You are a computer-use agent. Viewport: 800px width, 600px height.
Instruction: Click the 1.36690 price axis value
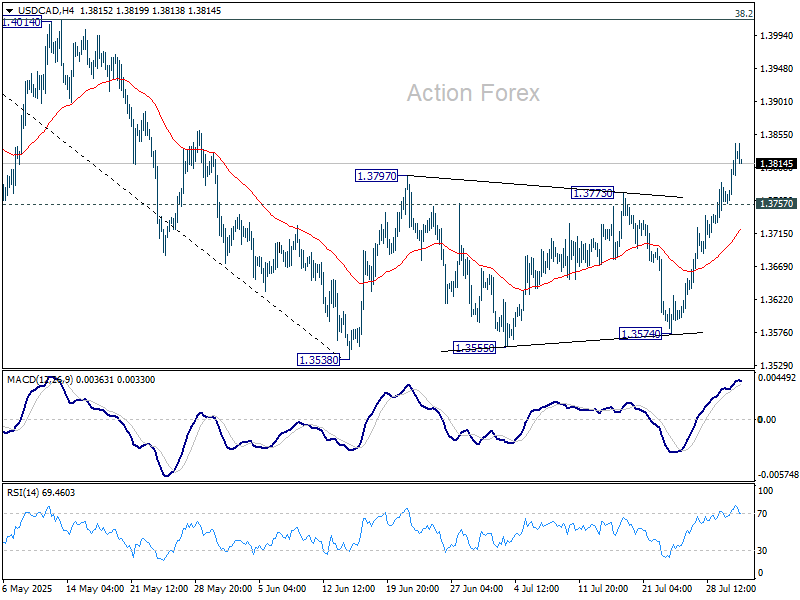pyautogui.click(x=777, y=266)
